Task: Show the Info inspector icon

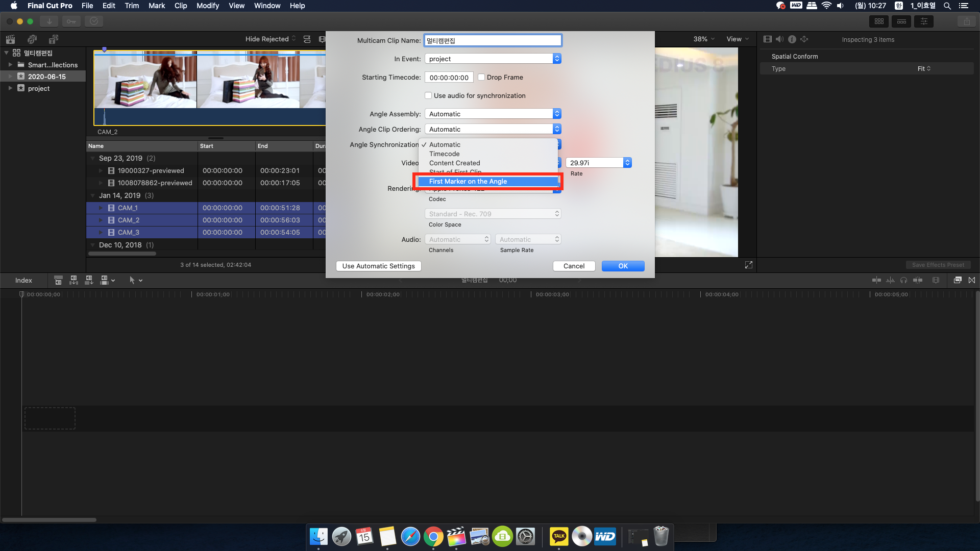Action: [792, 39]
